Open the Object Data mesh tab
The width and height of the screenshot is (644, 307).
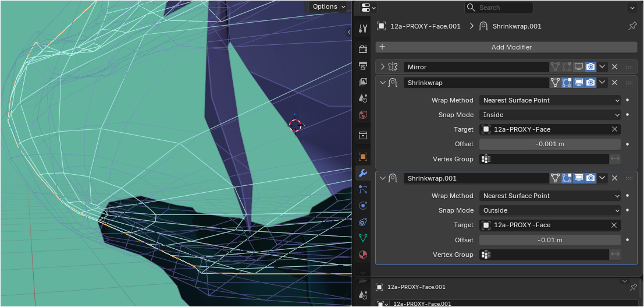click(363, 238)
